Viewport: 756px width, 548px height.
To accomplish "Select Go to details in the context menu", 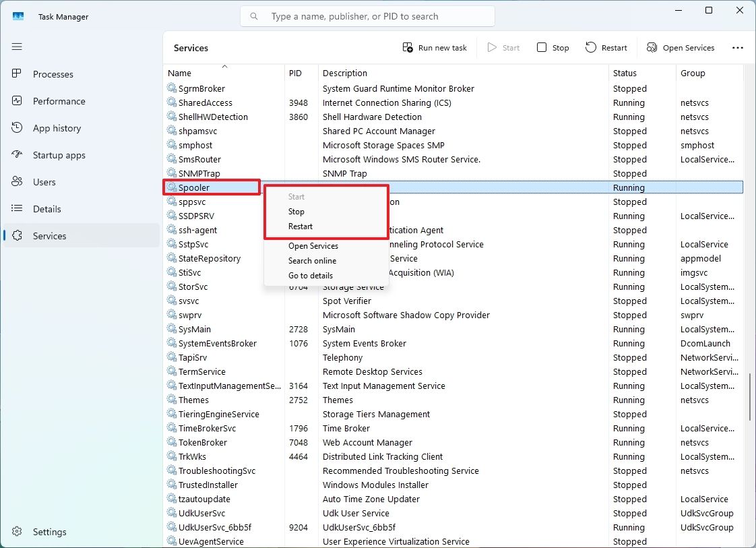I will coord(311,276).
